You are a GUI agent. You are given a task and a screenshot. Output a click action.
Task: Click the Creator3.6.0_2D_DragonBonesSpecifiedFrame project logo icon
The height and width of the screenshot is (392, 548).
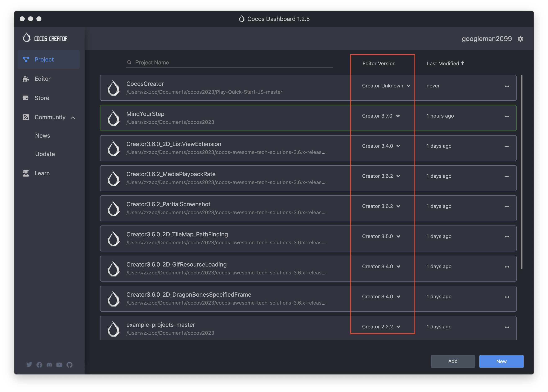tap(113, 299)
